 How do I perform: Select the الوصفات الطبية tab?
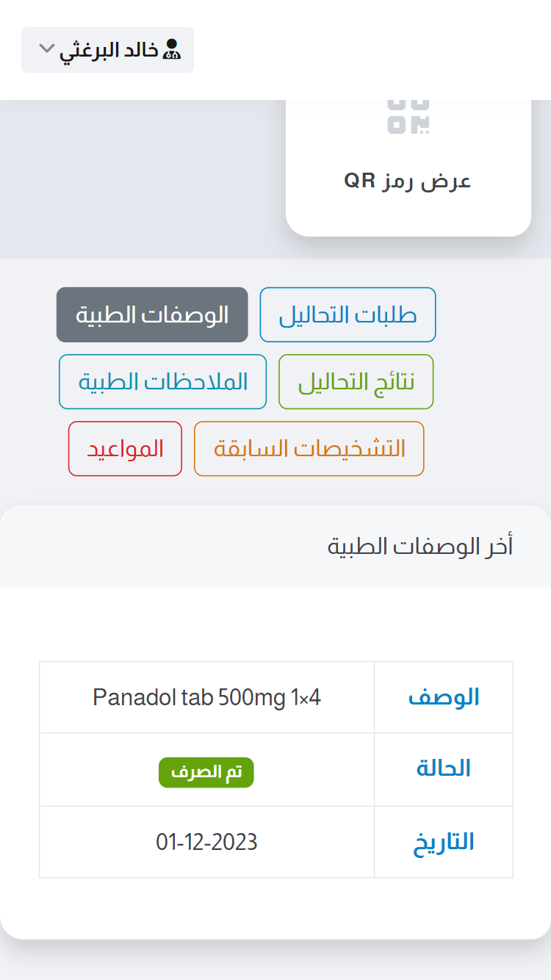pyautogui.click(x=151, y=314)
